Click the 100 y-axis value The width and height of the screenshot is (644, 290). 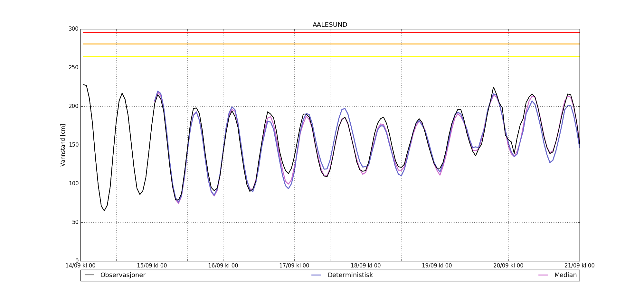pos(73,184)
